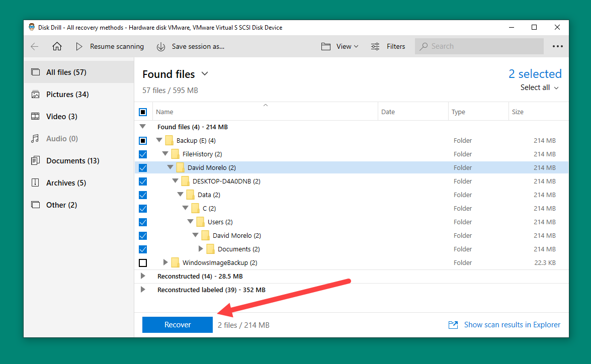Click the 2 selected link
591x364 pixels.
535,73
